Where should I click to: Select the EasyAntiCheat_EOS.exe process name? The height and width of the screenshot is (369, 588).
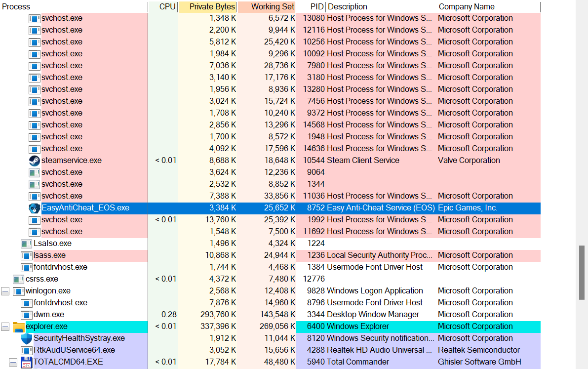(85, 208)
